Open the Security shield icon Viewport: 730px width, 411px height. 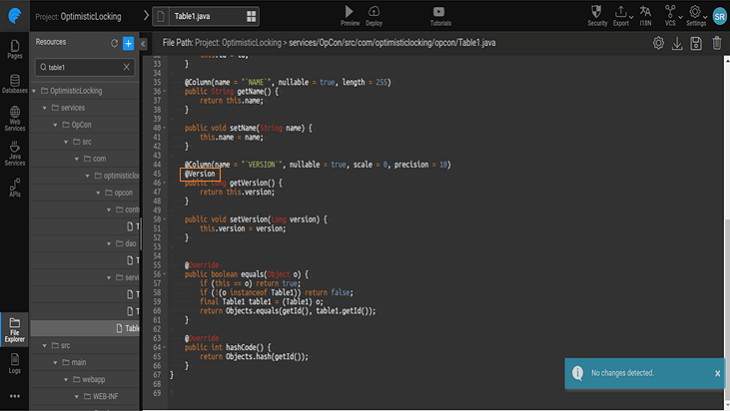click(x=597, y=13)
